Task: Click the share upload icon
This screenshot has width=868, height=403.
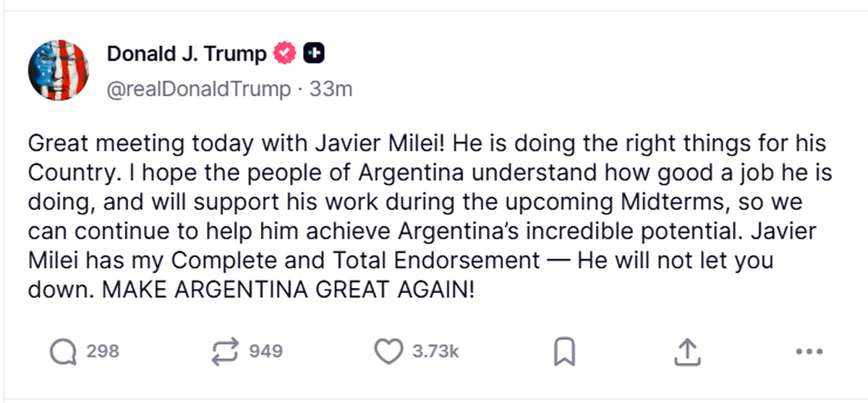Action: [688, 352]
